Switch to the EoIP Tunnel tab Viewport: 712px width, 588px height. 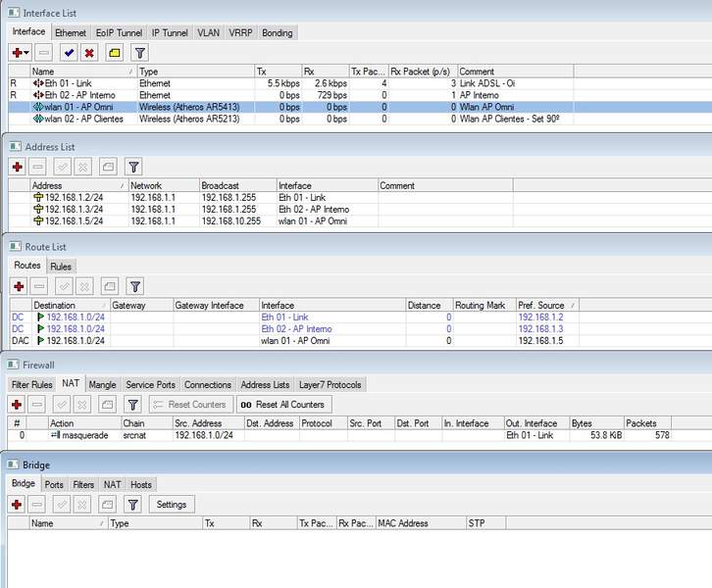(x=120, y=32)
